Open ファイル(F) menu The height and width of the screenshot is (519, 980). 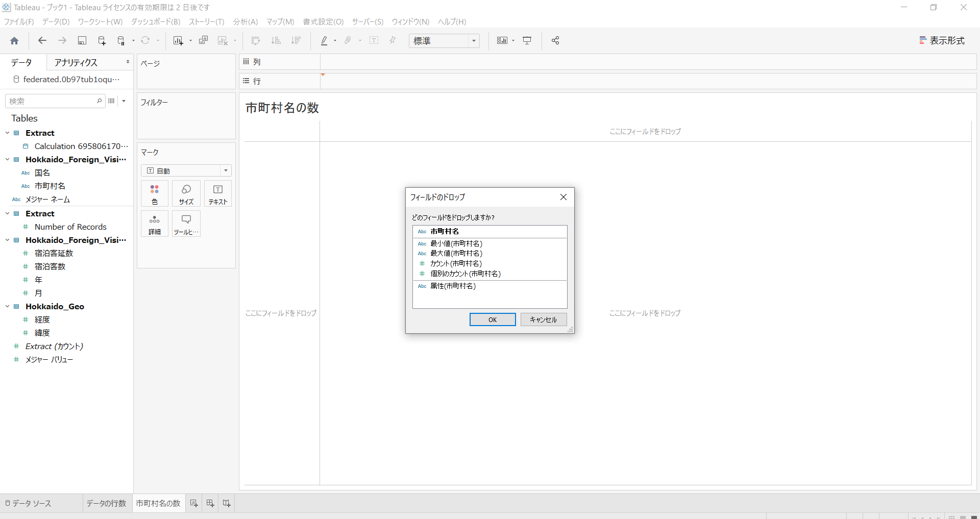click(x=19, y=22)
